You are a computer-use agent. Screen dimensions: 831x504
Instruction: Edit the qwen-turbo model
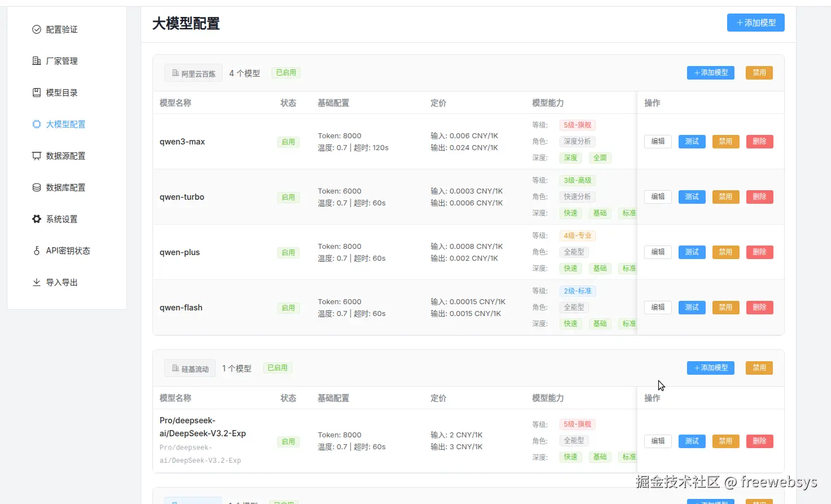(x=658, y=197)
